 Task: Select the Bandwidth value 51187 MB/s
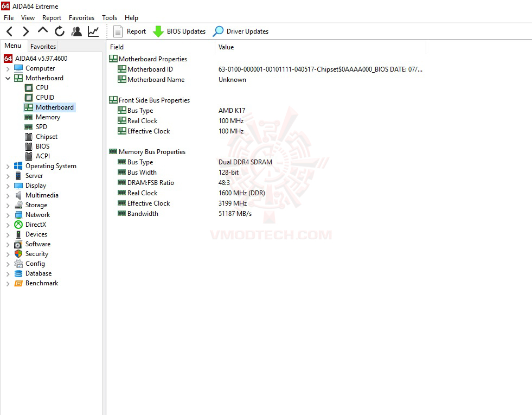click(235, 213)
